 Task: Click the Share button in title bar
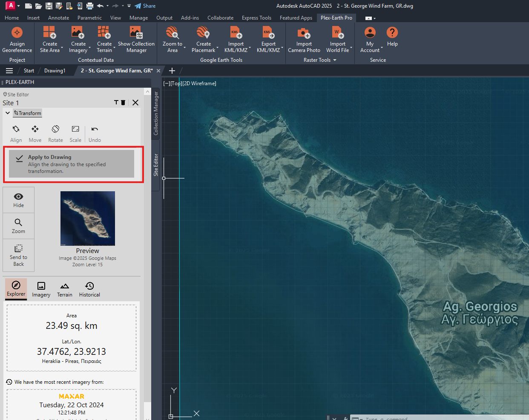(145, 6)
